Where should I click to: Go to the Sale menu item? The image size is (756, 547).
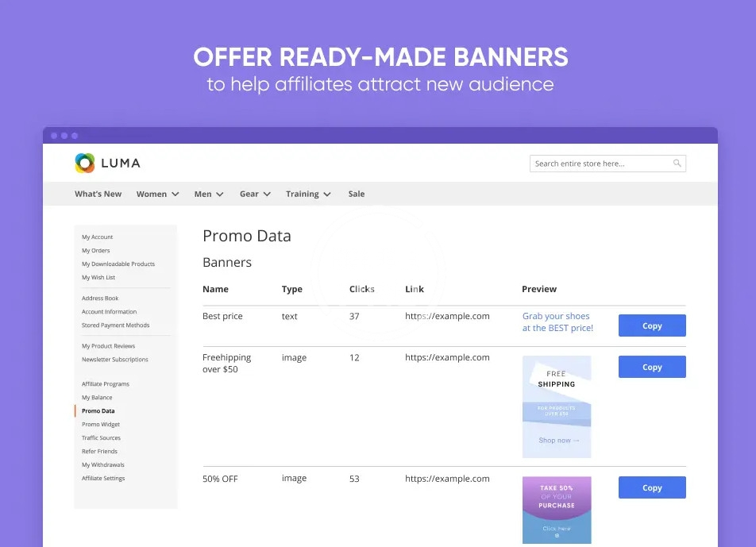[x=357, y=194]
